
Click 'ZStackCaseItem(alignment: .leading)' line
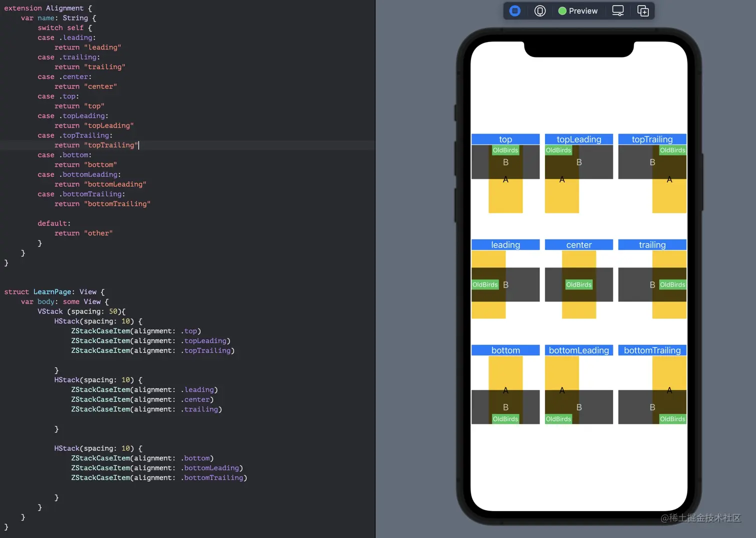pos(144,389)
